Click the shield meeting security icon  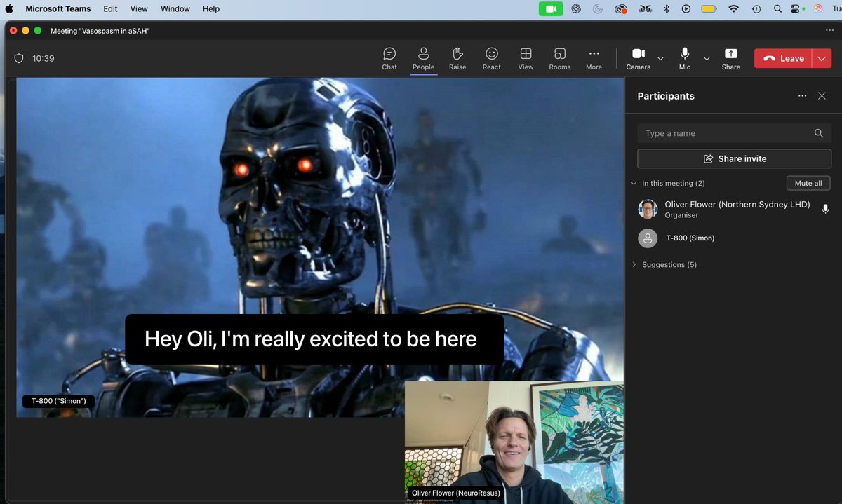coord(19,58)
